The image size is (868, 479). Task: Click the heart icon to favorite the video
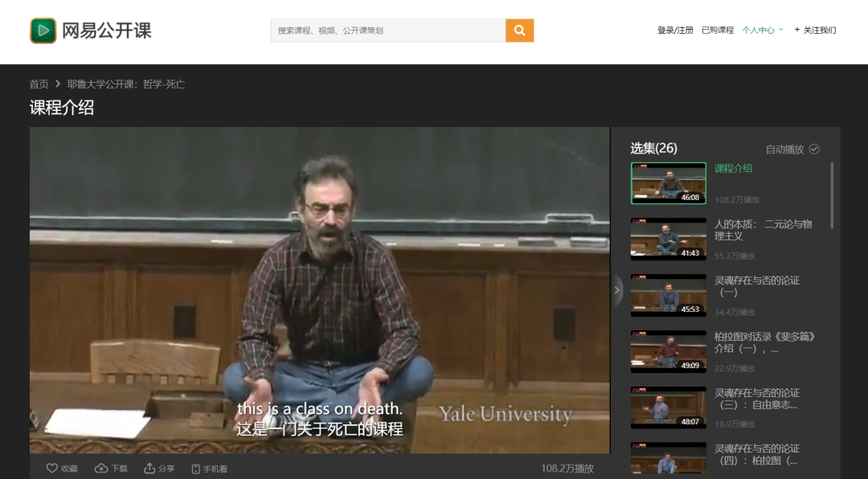click(51, 469)
